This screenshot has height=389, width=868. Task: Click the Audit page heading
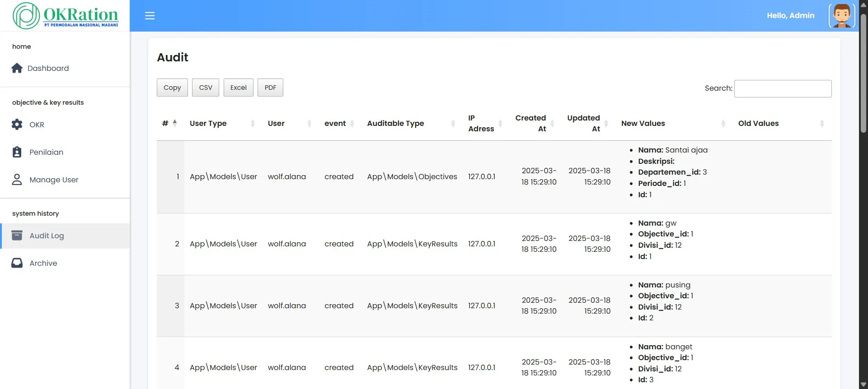click(x=173, y=57)
